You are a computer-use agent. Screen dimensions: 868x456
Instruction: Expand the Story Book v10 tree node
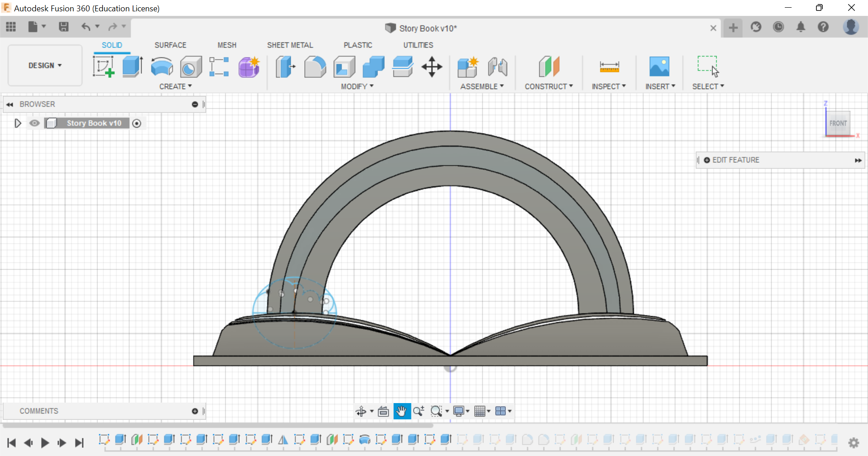tap(18, 123)
